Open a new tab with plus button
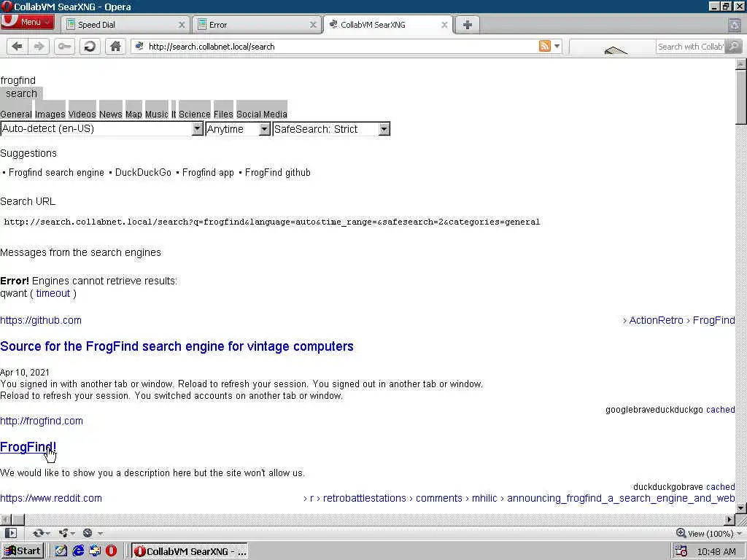This screenshot has height=560, width=747. coord(467,25)
